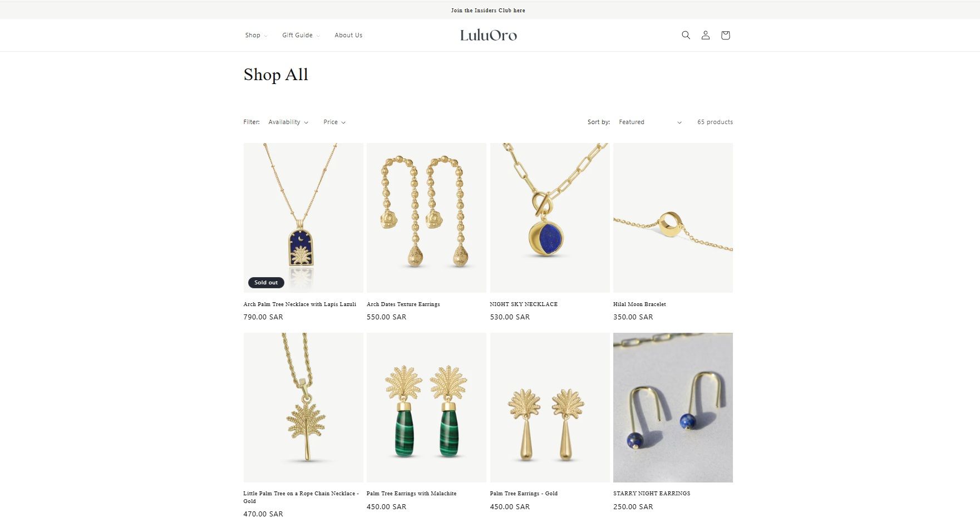Expand the Shop menu
Image resolution: width=980 pixels, height=527 pixels.
256,35
